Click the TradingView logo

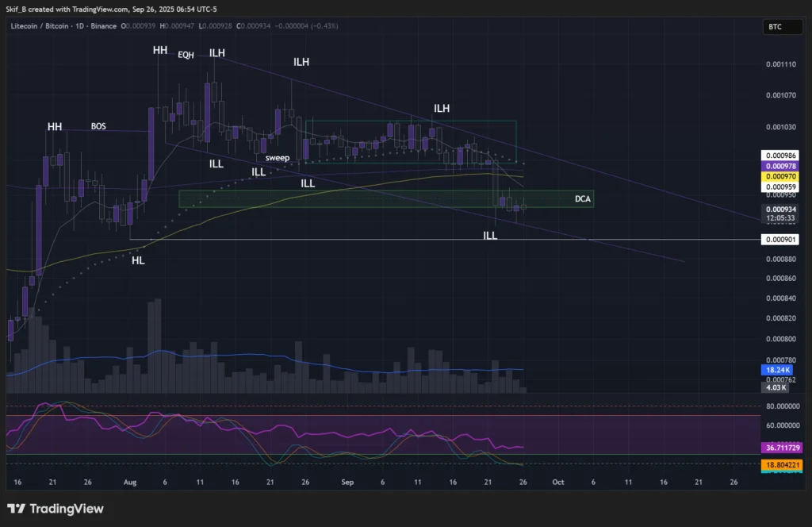point(56,508)
